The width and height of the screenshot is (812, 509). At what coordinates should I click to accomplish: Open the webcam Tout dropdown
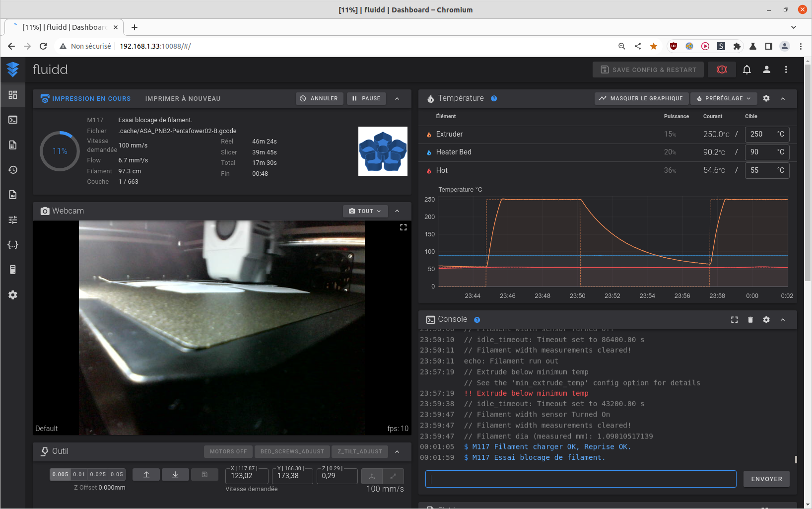coord(365,211)
